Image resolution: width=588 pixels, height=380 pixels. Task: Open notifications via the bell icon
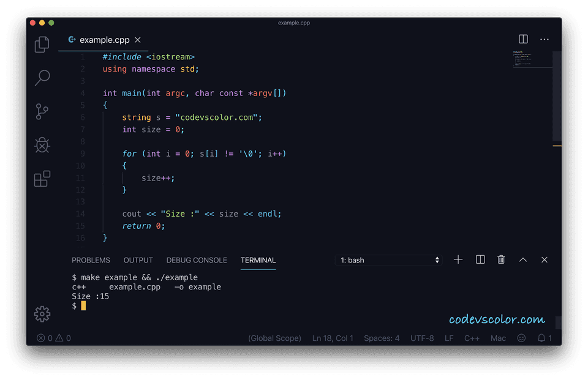pos(541,338)
